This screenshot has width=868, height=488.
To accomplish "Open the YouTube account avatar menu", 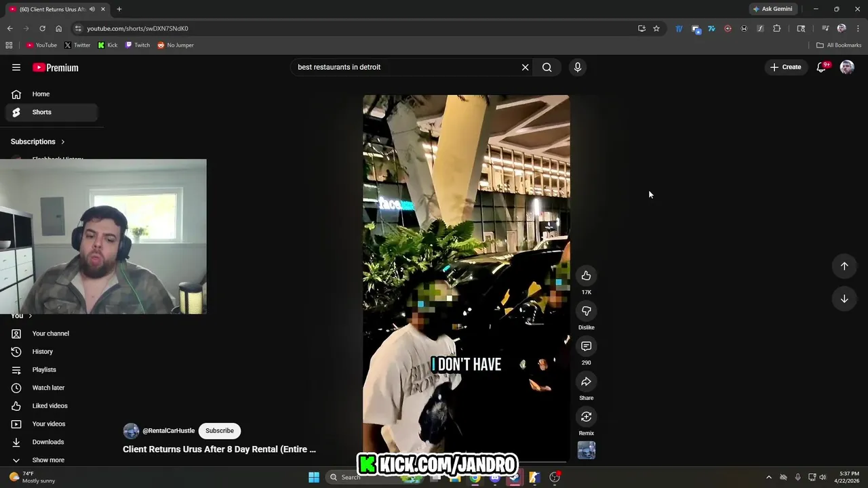I will 847,67.
